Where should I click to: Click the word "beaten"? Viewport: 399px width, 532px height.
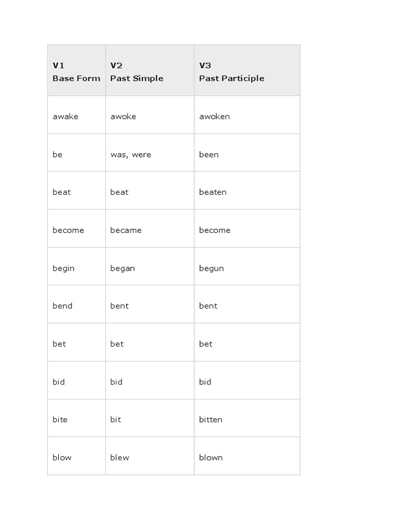[x=212, y=192]
